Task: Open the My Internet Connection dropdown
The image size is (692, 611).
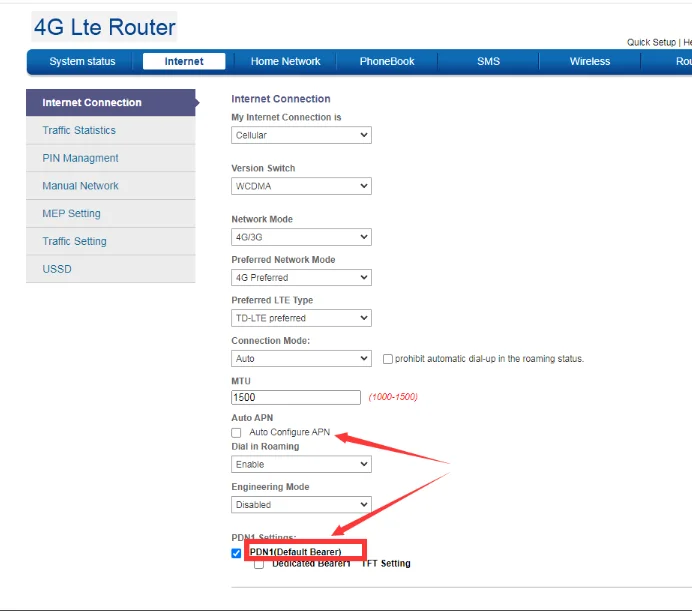Action: [x=301, y=135]
